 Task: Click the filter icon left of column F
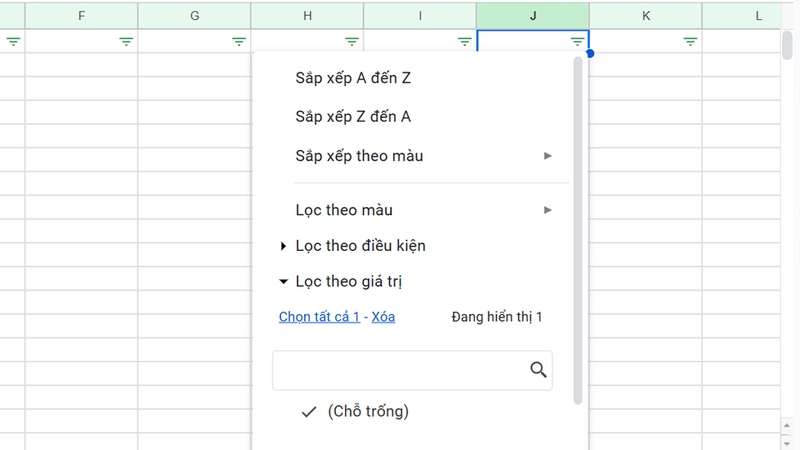13,42
